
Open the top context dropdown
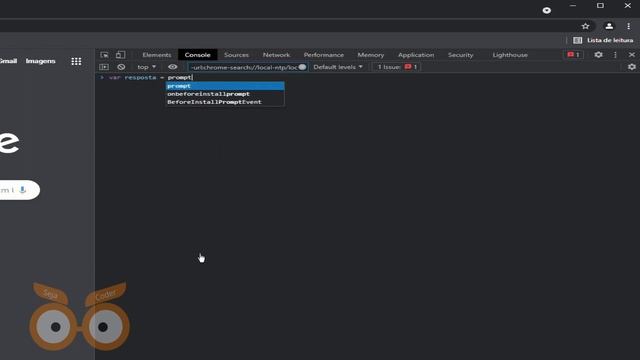click(x=147, y=67)
